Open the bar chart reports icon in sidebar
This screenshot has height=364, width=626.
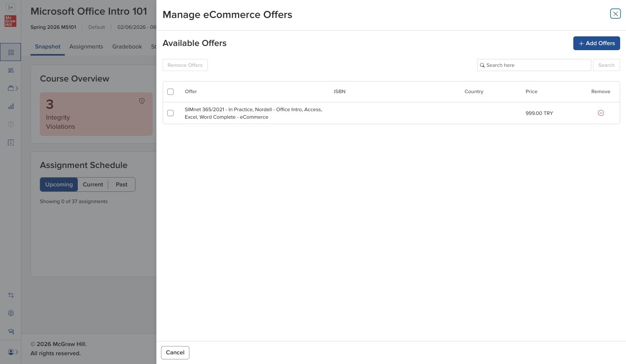click(11, 107)
